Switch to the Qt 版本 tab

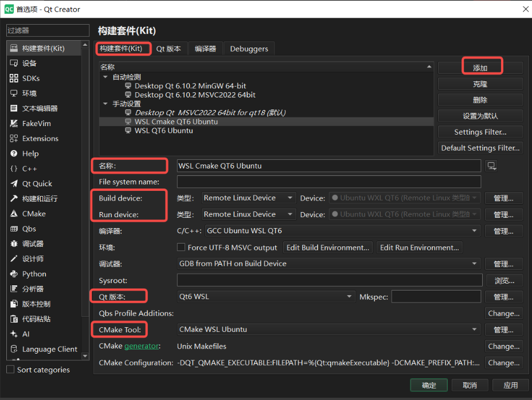[x=169, y=49]
